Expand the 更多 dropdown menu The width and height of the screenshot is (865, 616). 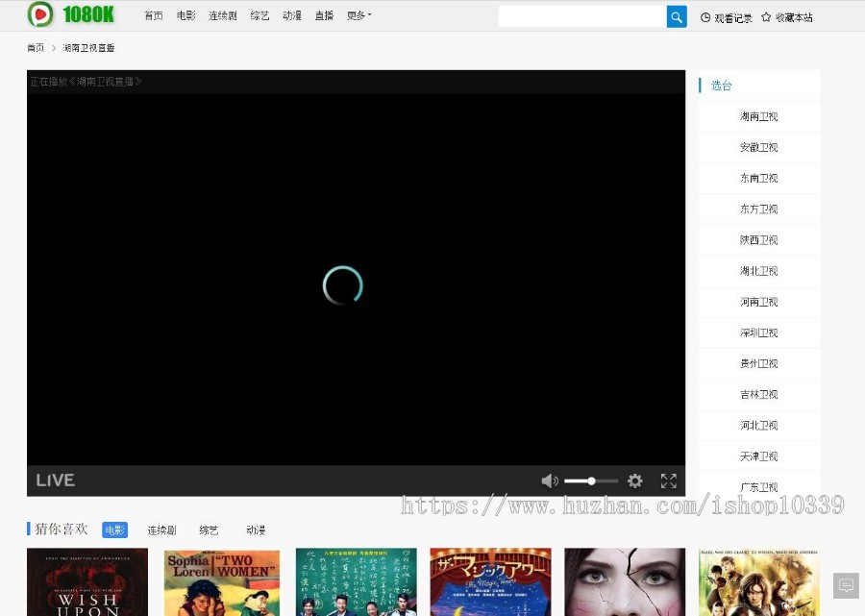tap(358, 16)
